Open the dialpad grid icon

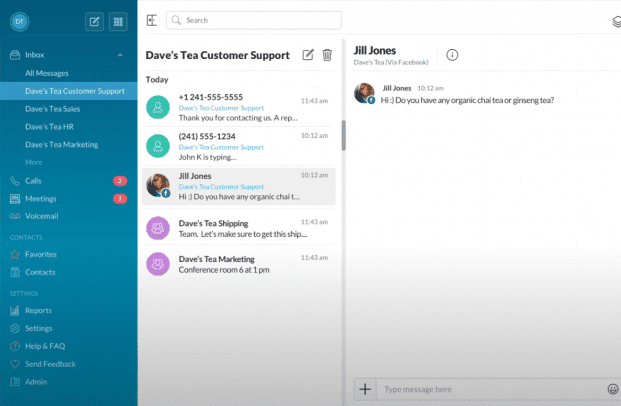[x=118, y=21]
